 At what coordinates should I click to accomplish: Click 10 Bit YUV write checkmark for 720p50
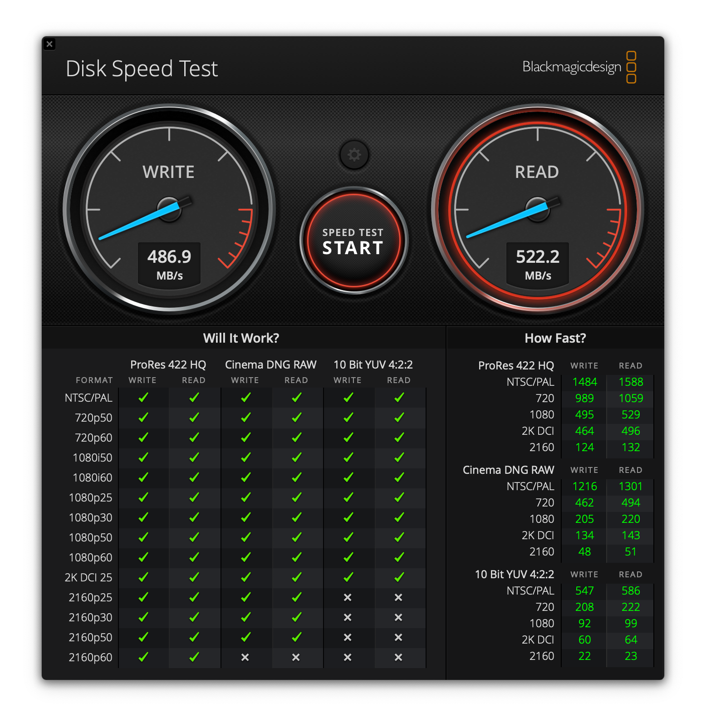348,417
